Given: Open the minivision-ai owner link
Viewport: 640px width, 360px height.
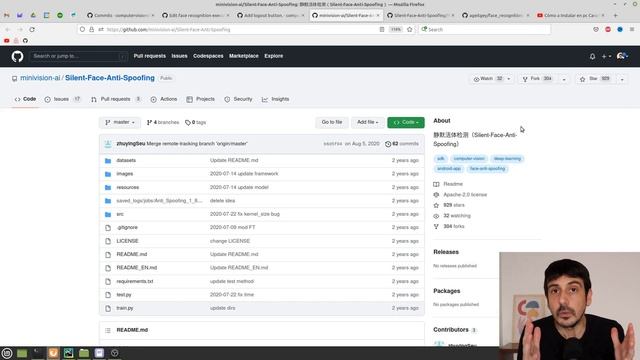Looking at the screenshot, I should click(40, 78).
